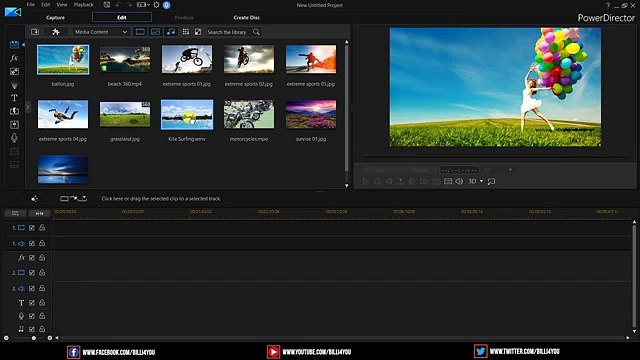Click the help question mark icon

[608, 5]
